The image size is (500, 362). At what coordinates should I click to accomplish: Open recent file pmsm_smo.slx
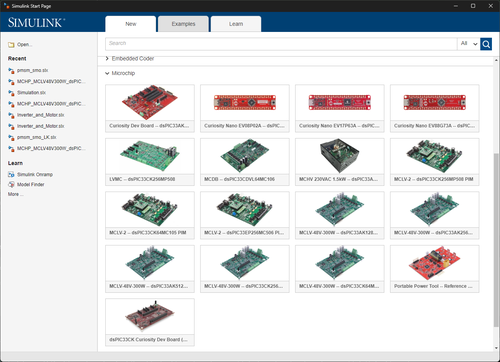[33, 70]
